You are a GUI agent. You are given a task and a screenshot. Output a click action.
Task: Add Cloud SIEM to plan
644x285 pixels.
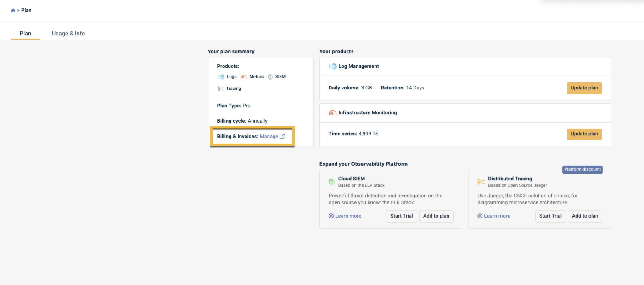[436, 216]
